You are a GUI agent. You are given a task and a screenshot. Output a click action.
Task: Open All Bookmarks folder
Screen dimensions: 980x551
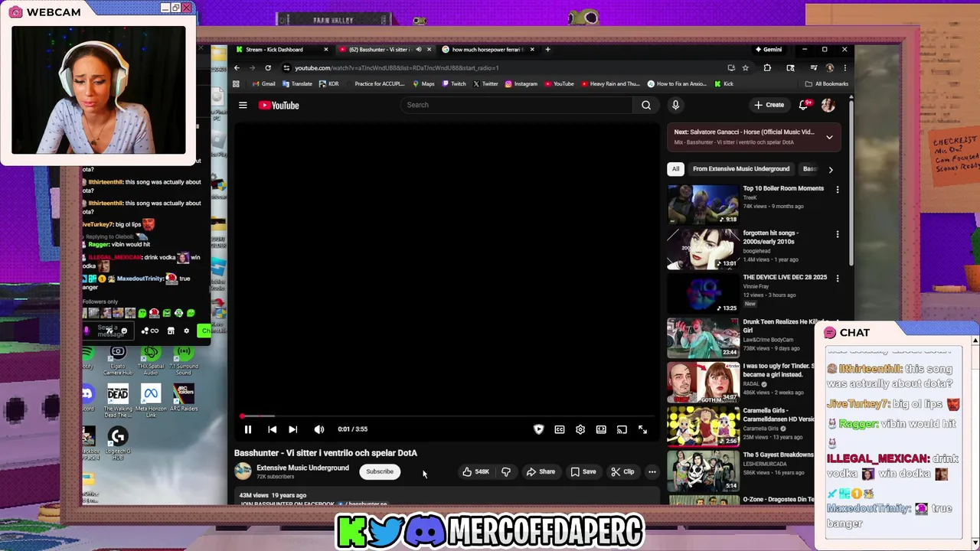[x=827, y=83]
